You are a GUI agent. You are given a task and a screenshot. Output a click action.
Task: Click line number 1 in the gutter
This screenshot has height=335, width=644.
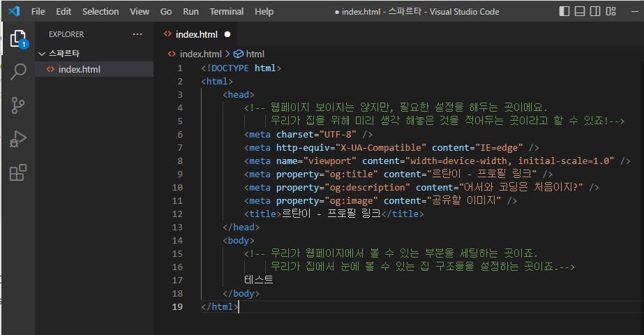coord(180,68)
